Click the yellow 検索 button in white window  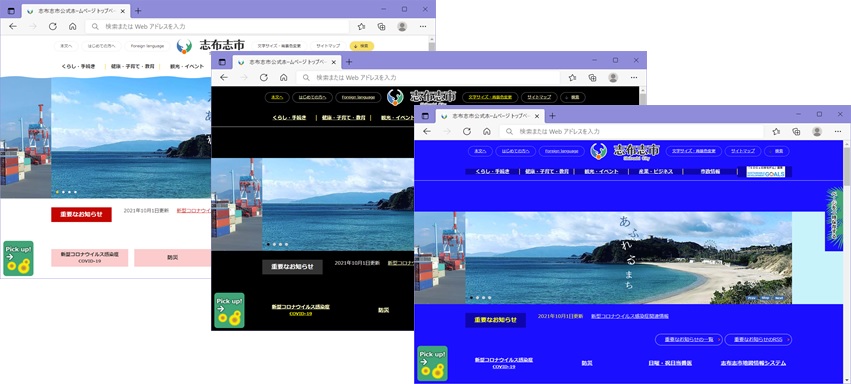point(362,46)
